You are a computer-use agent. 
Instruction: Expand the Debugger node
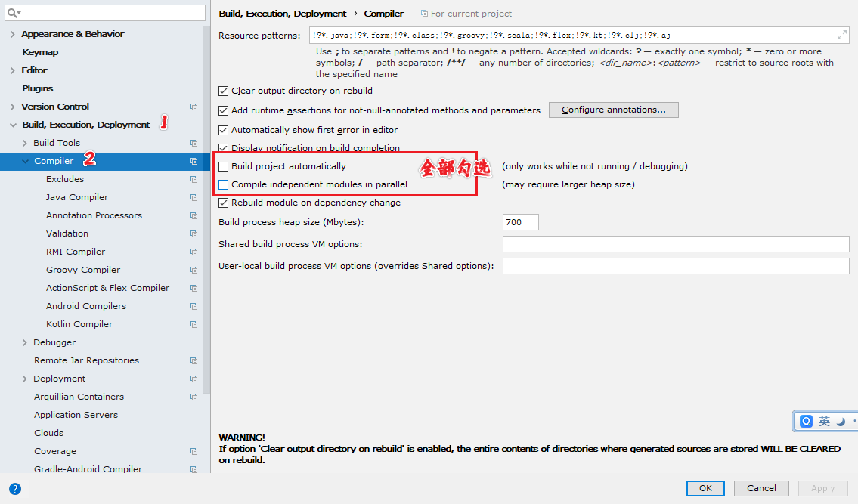pos(25,342)
